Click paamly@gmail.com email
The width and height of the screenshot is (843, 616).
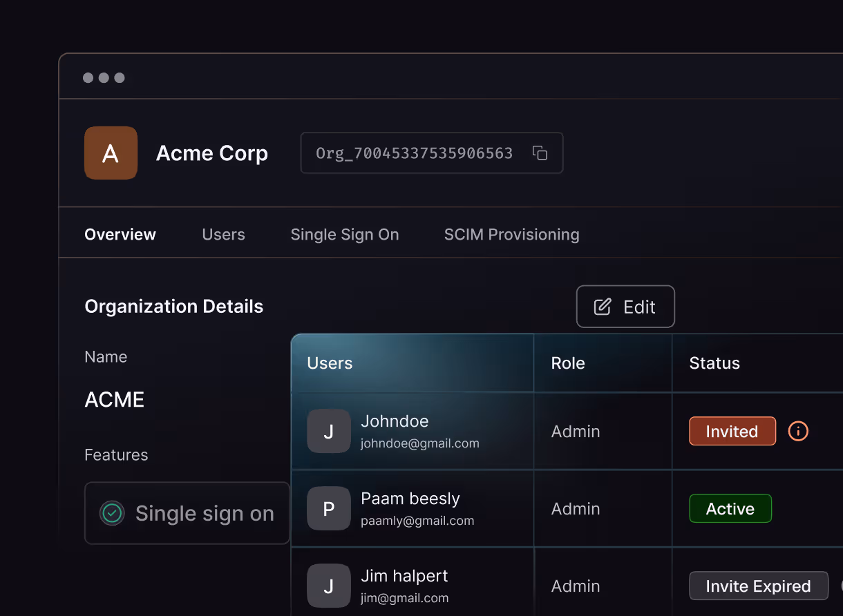pos(417,521)
